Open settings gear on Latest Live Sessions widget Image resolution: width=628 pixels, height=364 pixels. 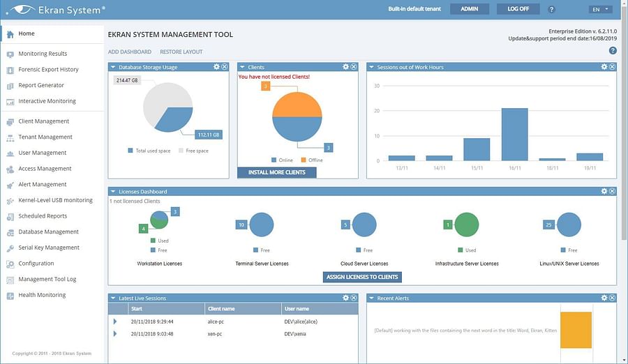click(345, 298)
